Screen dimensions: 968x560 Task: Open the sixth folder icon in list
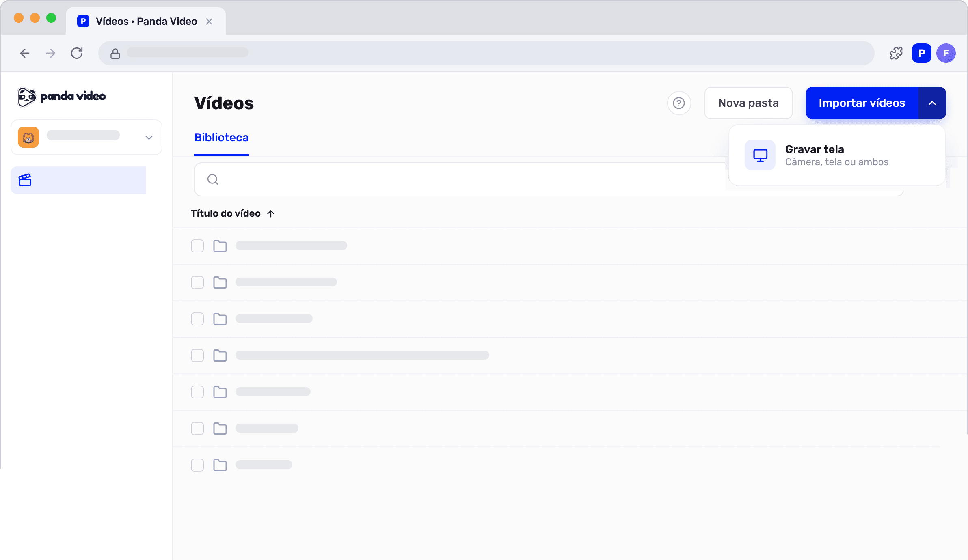(220, 429)
